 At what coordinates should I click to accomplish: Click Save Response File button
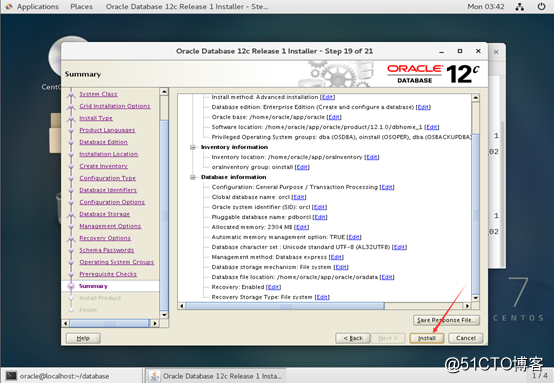click(x=447, y=320)
